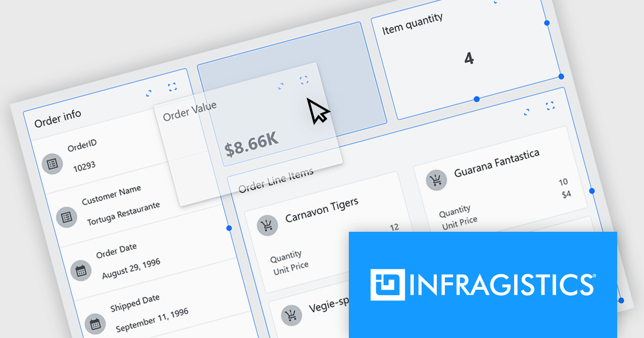This screenshot has width=644, height=338.
Task: Select the $8.66K value
Action: [x=252, y=144]
